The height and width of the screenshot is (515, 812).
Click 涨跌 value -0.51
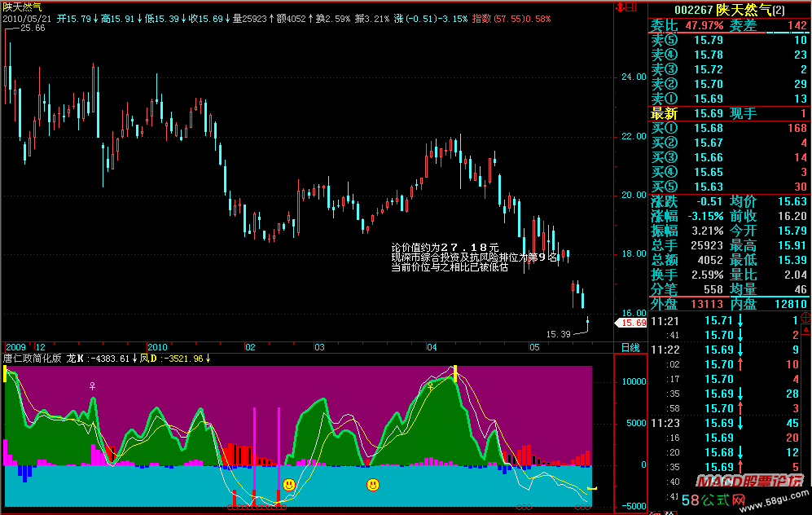tap(709, 201)
